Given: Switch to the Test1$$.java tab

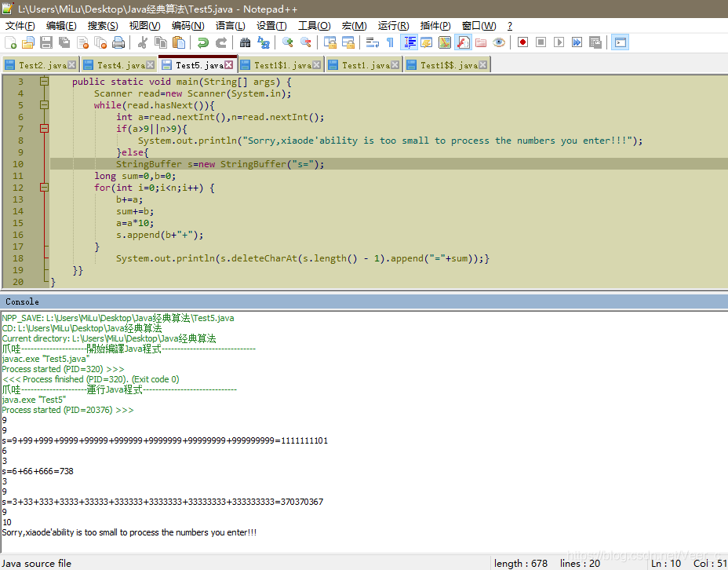Looking at the screenshot, I should [446, 65].
